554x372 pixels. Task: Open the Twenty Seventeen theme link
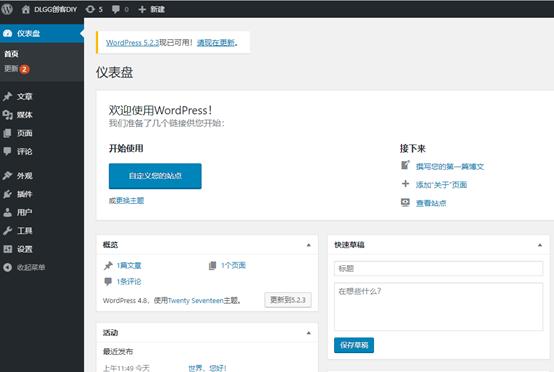(195, 301)
